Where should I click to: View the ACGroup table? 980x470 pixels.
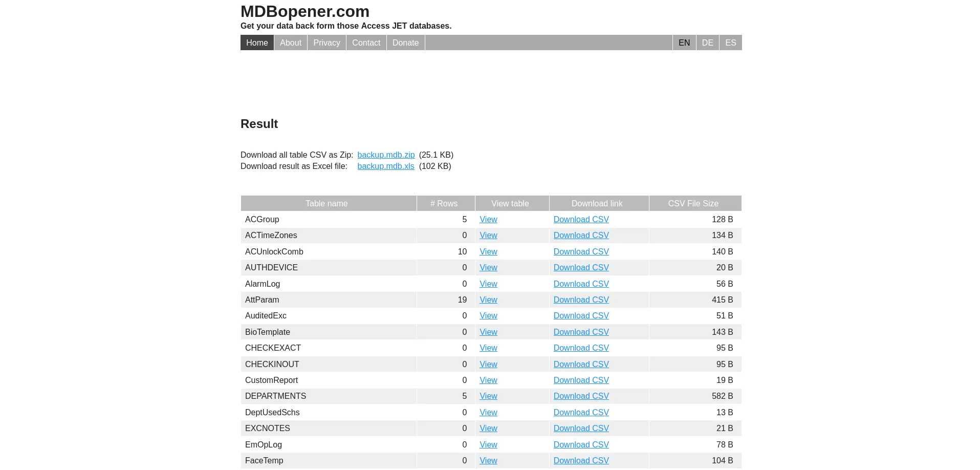[x=488, y=219]
